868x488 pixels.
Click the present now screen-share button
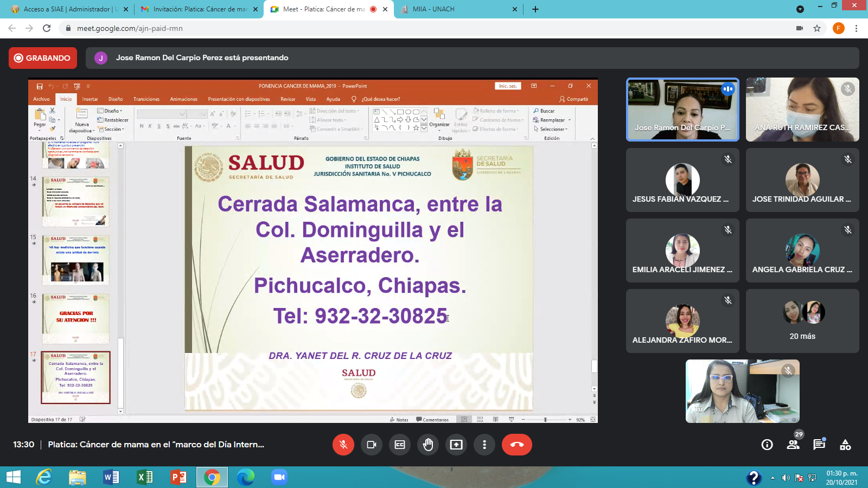[456, 445]
